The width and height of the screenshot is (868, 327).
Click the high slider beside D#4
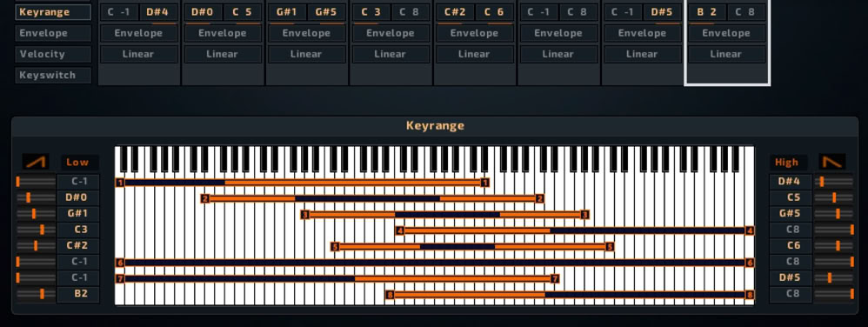834,182
